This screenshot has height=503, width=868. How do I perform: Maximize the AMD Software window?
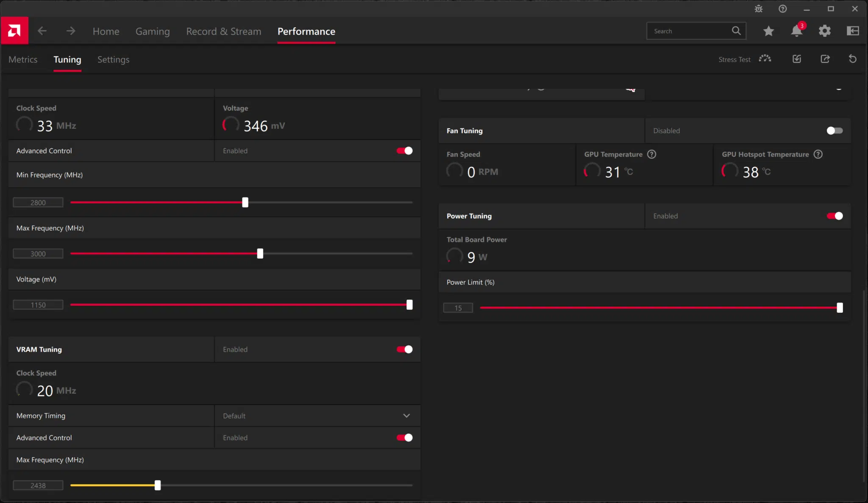(x=831, y=9)
